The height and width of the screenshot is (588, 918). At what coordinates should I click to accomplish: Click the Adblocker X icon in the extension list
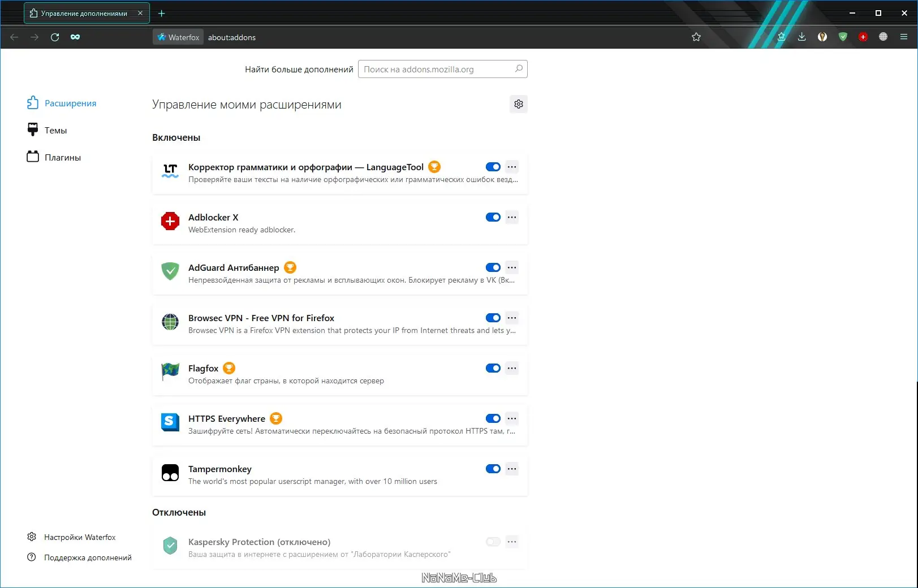pos(170,222)
